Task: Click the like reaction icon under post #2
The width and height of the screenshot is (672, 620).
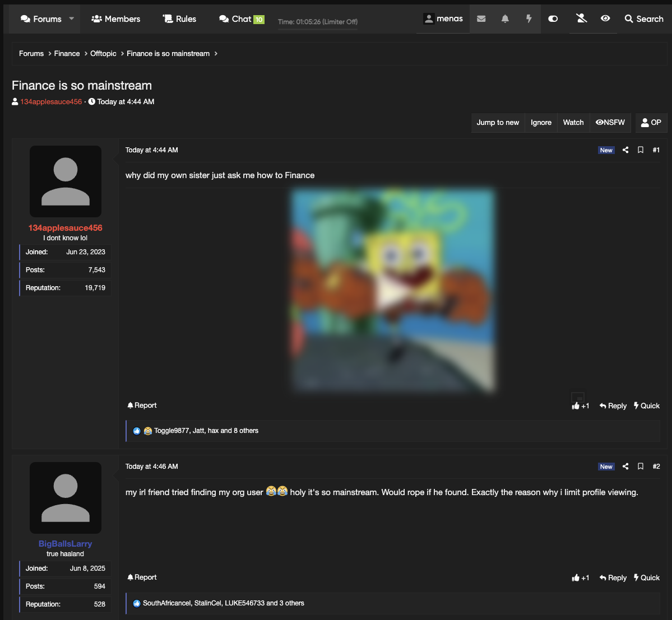Action: pyautogui.click(x=137, y=603)
